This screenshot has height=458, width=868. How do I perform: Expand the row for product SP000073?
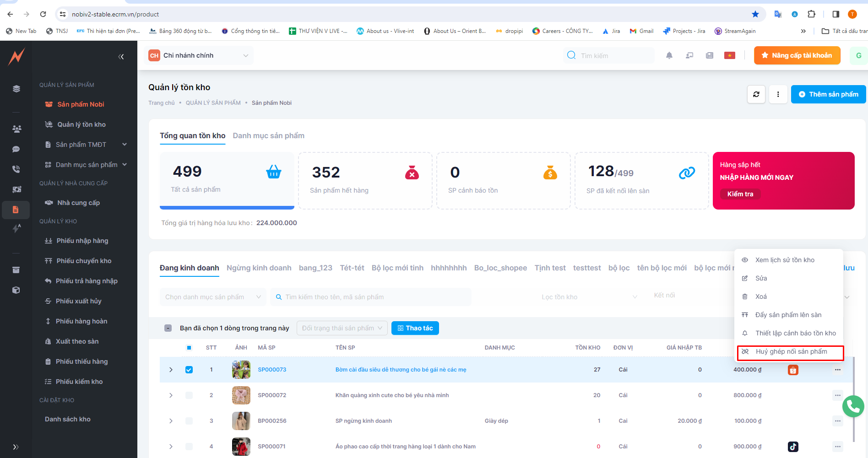coord(171,370)
